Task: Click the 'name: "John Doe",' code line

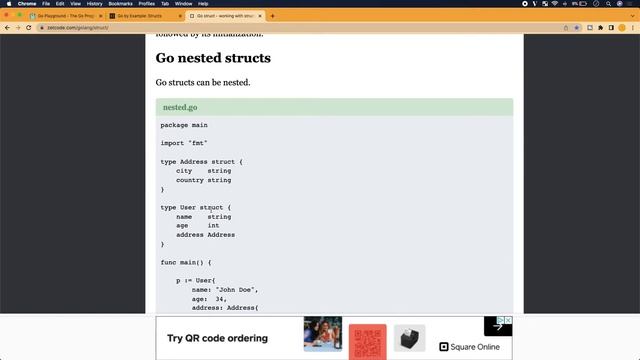Action: point(225,290)
